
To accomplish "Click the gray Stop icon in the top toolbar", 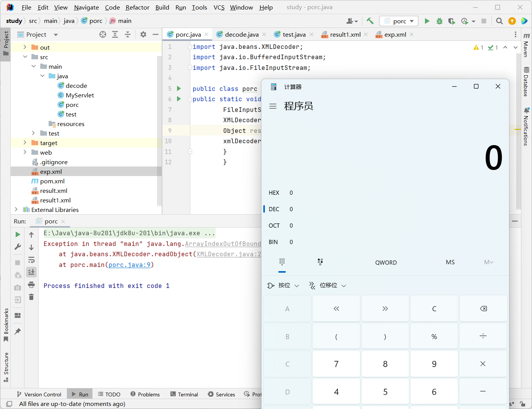I will (484, 21).
